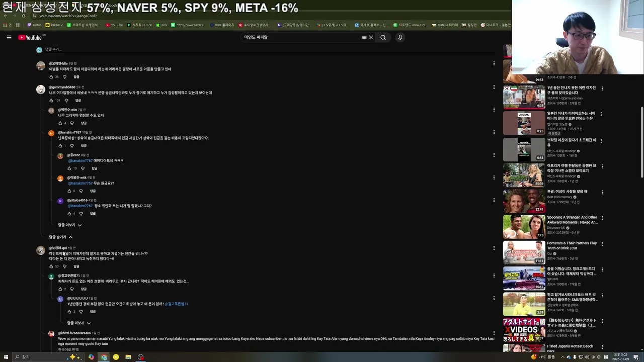Open the Twitch bookmark
644x362 pixels.
click(34, 25)
